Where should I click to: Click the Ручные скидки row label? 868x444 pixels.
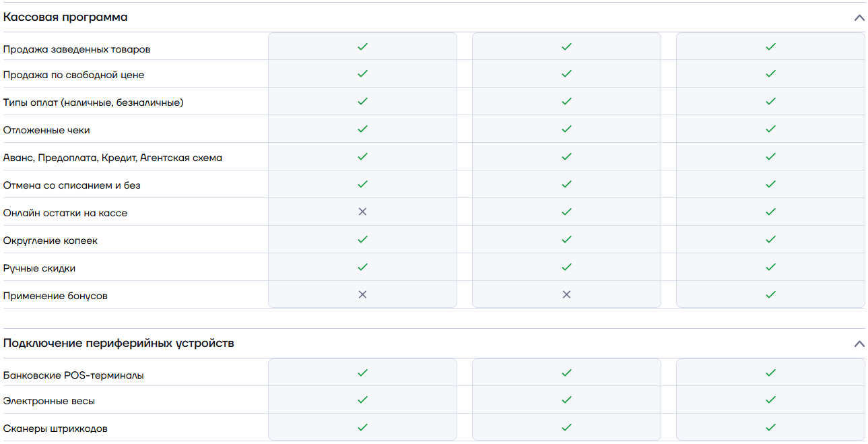pos(39,268)
